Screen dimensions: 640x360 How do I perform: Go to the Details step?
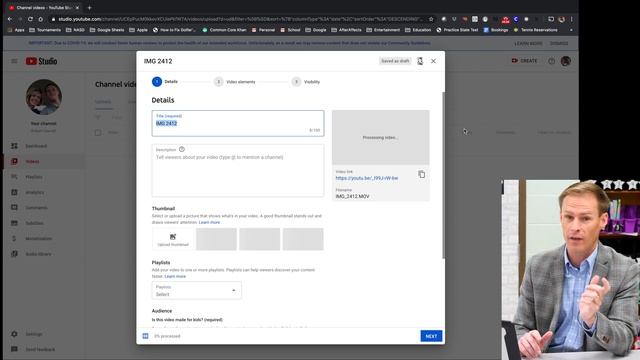click(x=165, y=82)
